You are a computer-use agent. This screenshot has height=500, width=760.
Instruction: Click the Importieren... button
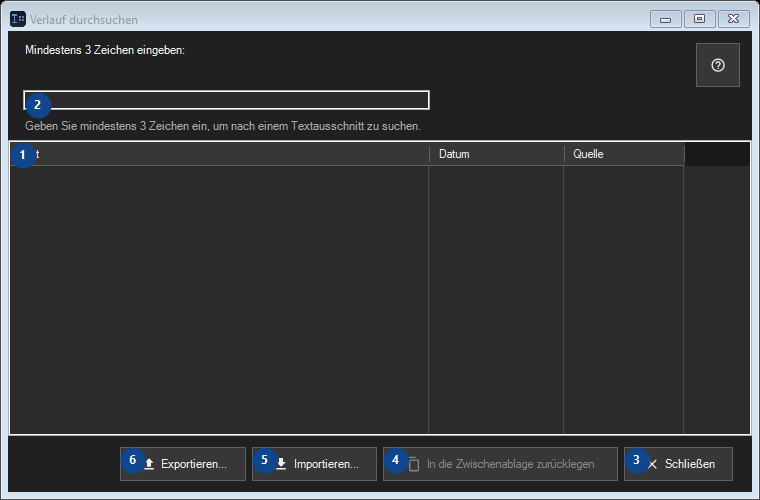pyautogui.click(x=314, y=464)
